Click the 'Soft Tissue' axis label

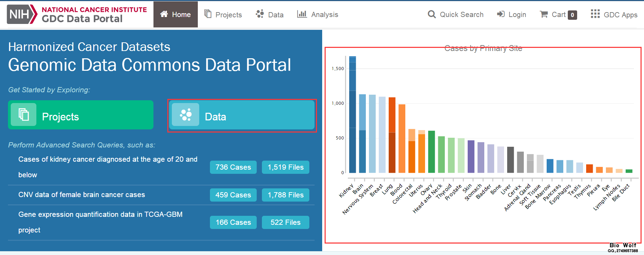point(530,195)
